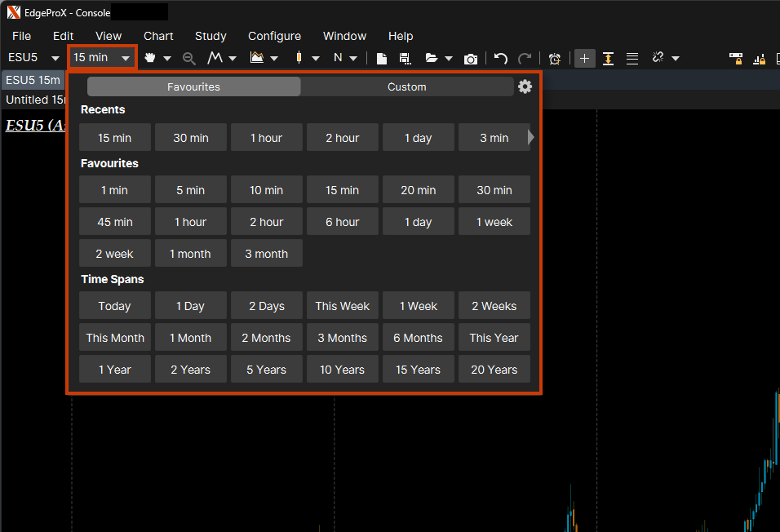
Task: Click the new document icon
Action: [x=381, y=58]
